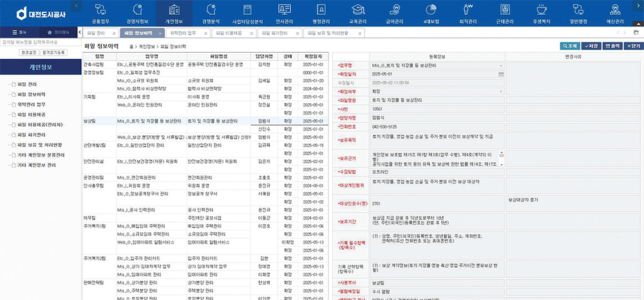The height and width of the screenshot is (300, 644).
Task: Expand the 업무명 dropdown
Action: (500, 66)
